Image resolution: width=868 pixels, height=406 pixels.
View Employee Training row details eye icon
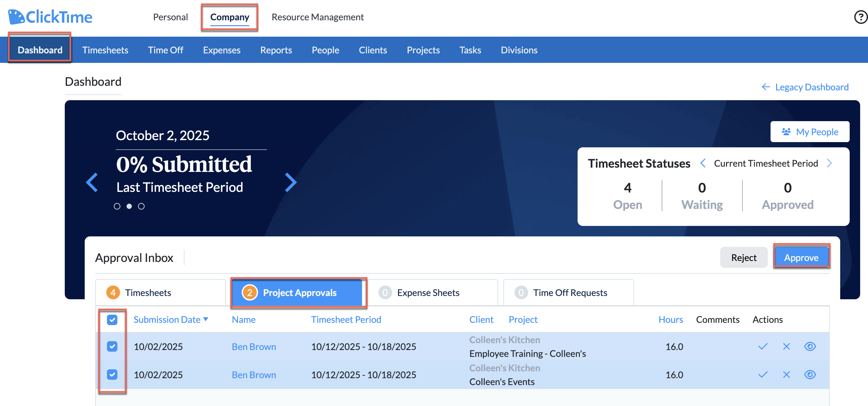click(810, 346)
